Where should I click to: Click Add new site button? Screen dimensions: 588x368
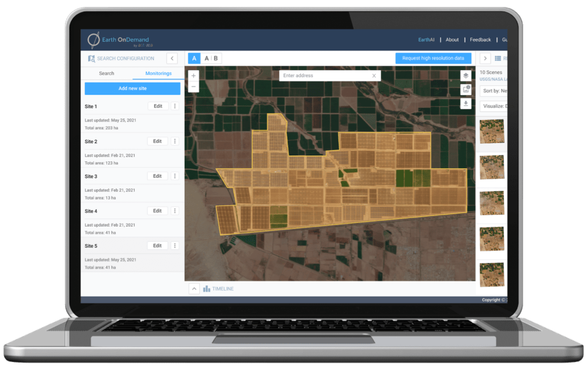tap(132, 88)
